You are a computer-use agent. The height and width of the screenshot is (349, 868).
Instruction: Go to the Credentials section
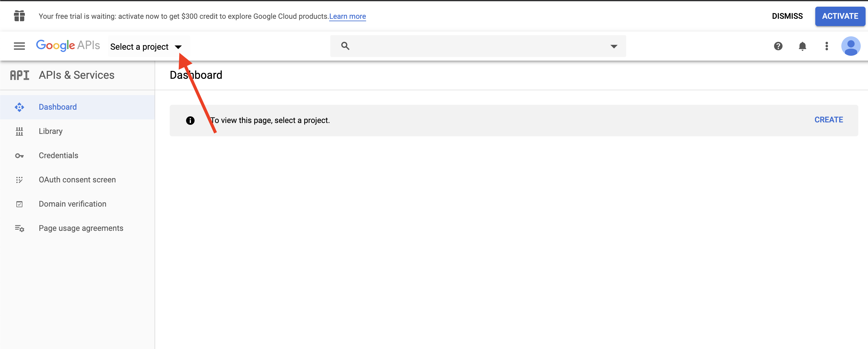[x=58, y=156]
